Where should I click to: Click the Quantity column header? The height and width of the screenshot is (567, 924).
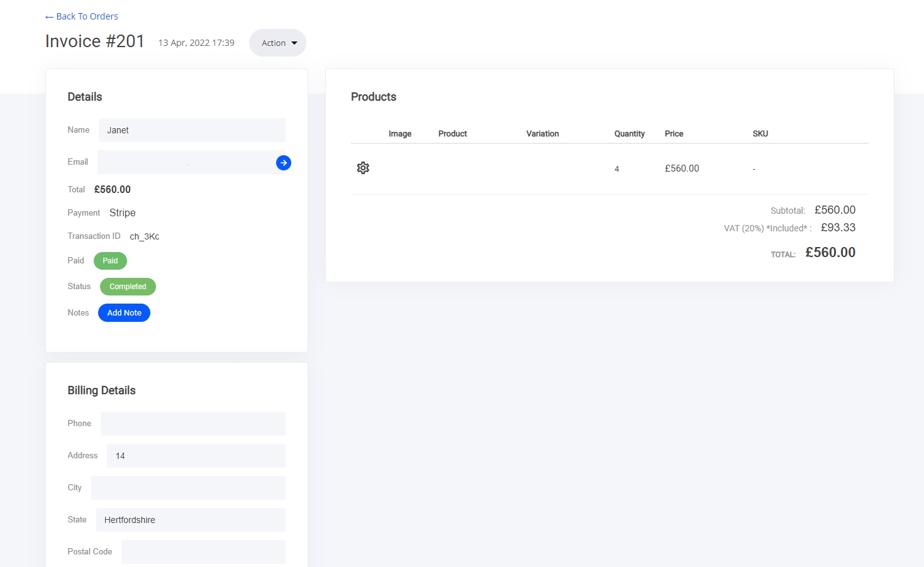629,134
